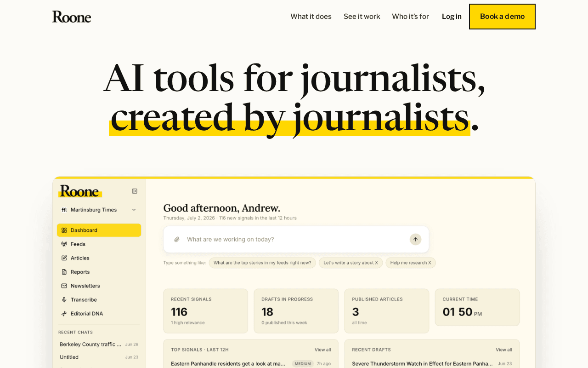The image size is (588, 368).
Task: Click the Newsletters envelope icon
Action: (x=64, y=286)
